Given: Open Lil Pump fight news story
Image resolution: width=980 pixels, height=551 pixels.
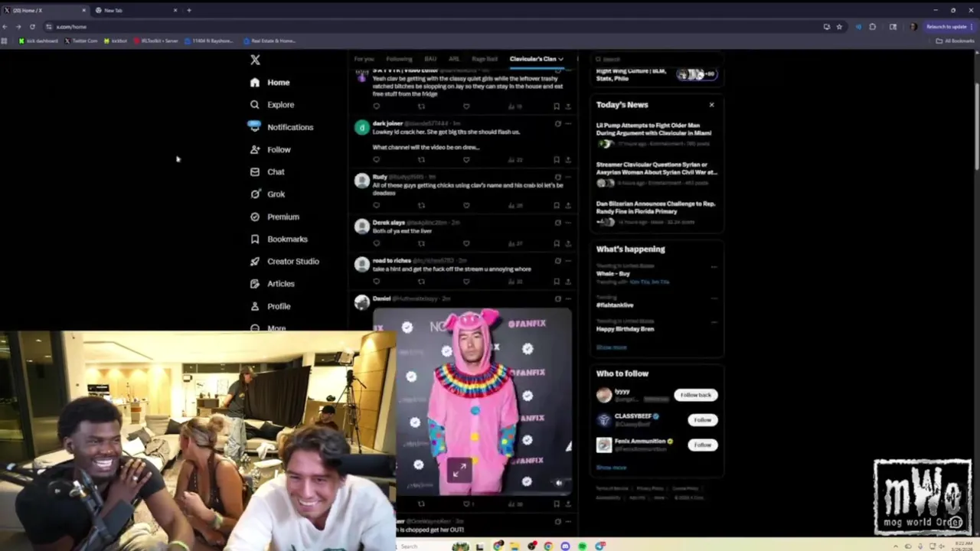Looking at the screenshot, I should coord(655,134).
